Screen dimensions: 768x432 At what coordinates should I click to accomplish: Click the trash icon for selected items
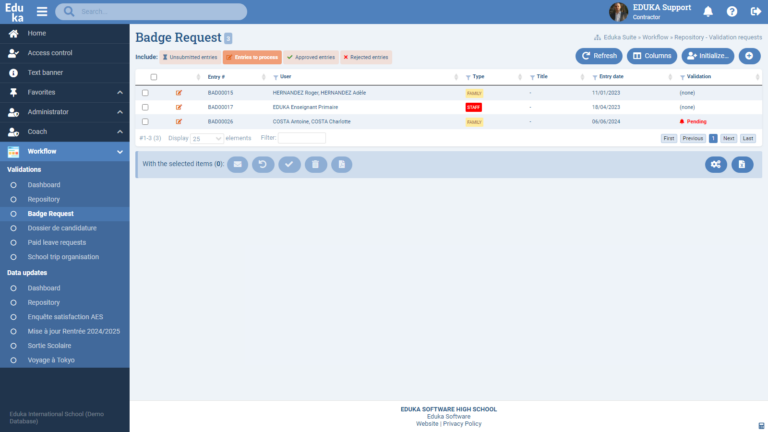(x=315, y=163)
